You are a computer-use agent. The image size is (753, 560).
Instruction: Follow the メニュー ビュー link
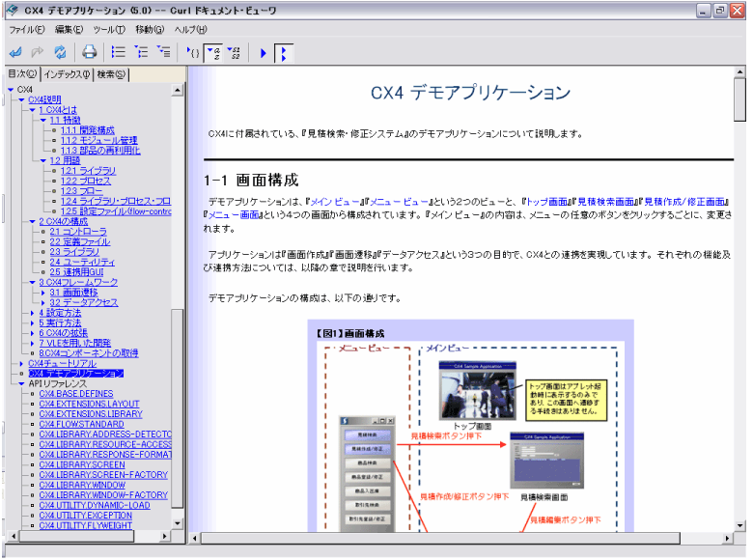click(399, 202)
